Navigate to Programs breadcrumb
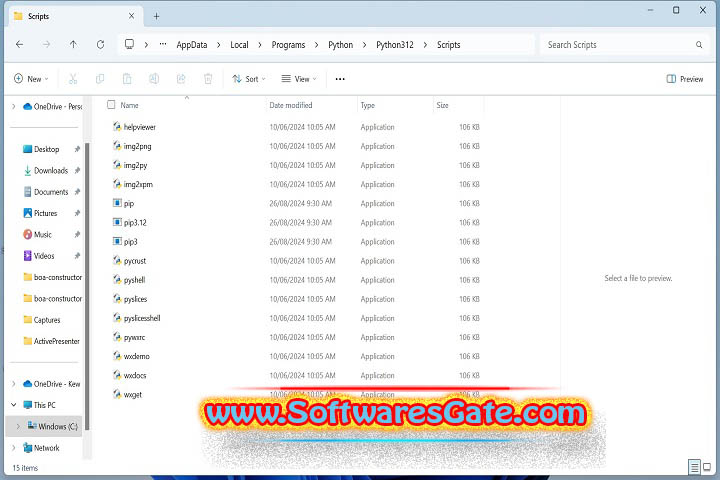 click(288, 45)
